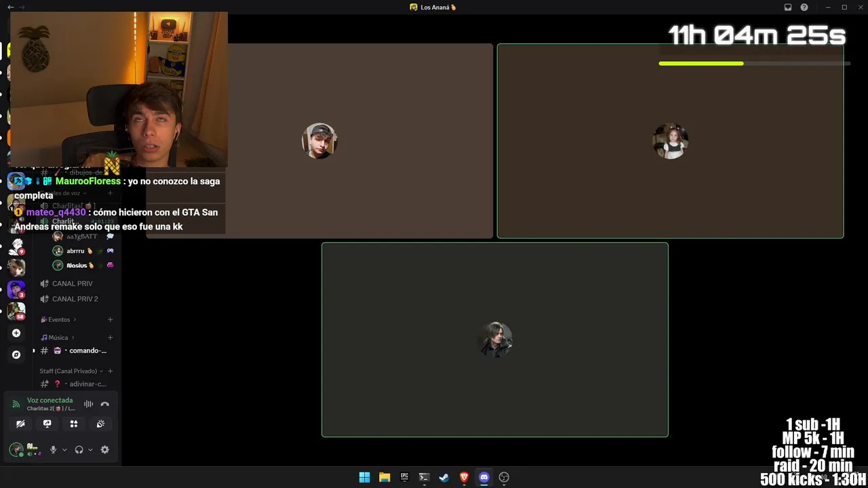Select user abrrru in the voice channel
Viewport: 868px width, 488px height.
pos(83,251)
